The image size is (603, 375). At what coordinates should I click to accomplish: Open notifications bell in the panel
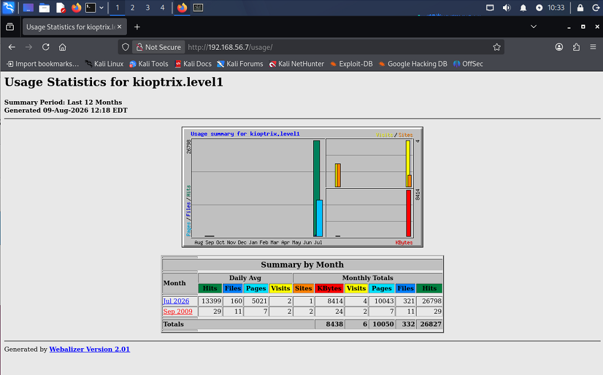[523, 8]
